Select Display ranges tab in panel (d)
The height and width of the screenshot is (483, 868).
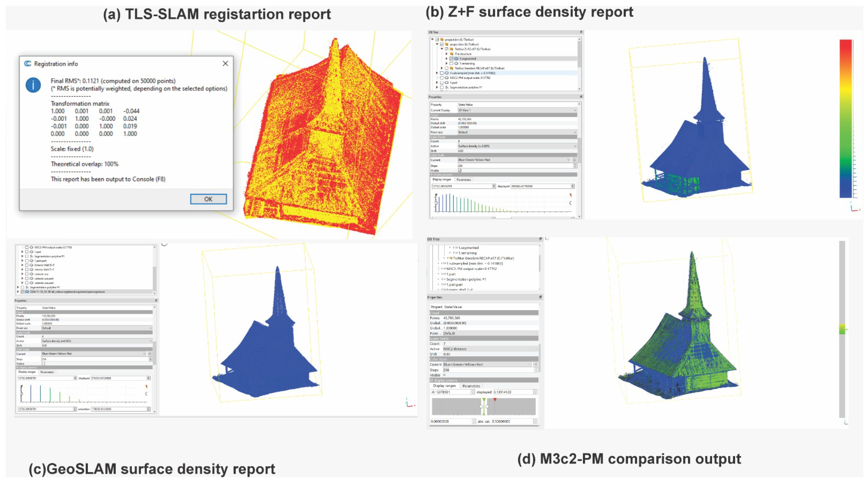tap(444, 385)
